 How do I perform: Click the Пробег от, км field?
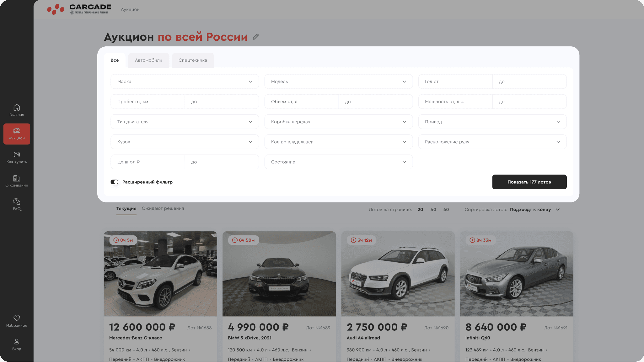coord(148,102)
